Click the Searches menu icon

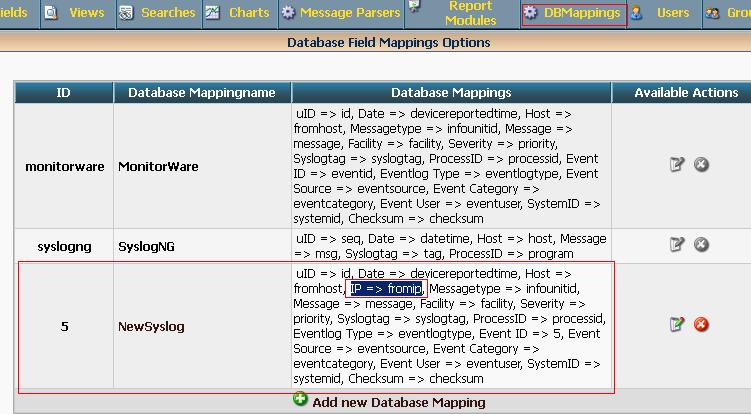click(126, 12)
